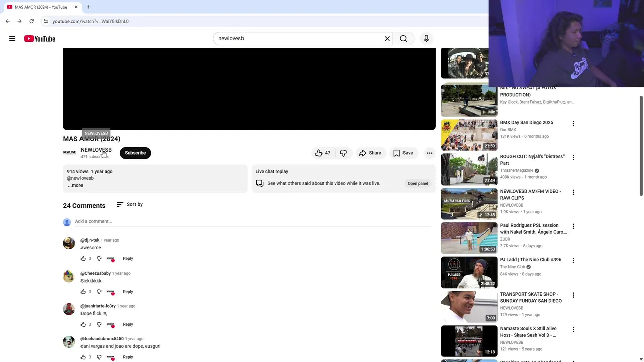View site information icon in address bar

[46, 21]
